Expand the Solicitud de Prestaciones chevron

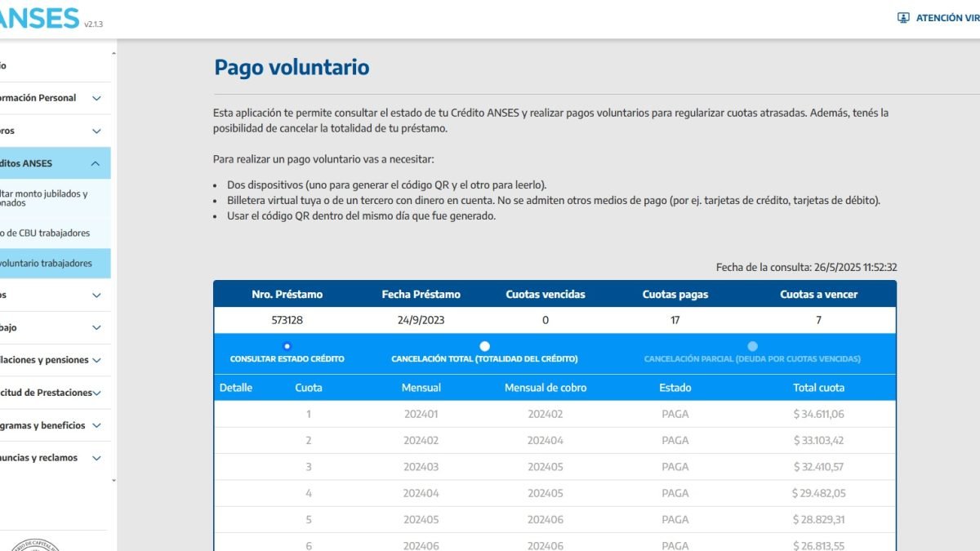(96, 393)
